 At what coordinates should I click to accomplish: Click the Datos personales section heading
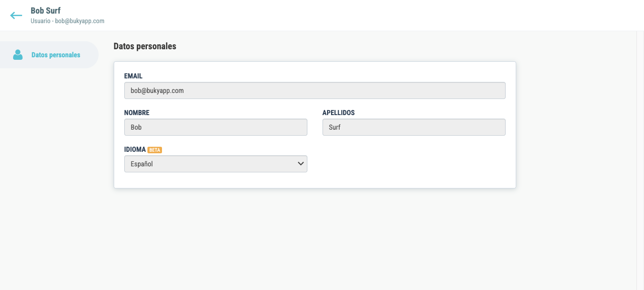tap(145, 46)
